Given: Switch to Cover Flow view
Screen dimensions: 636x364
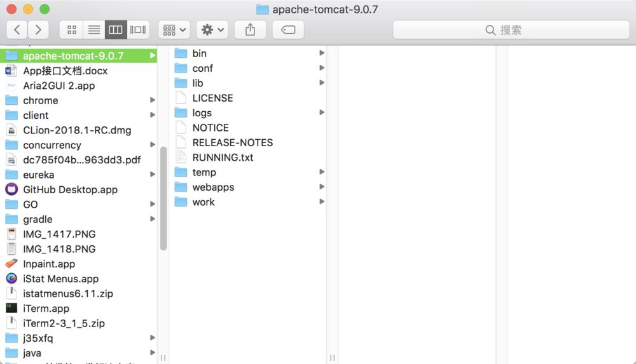Looking at the screenshot, I should pos(138,30).
